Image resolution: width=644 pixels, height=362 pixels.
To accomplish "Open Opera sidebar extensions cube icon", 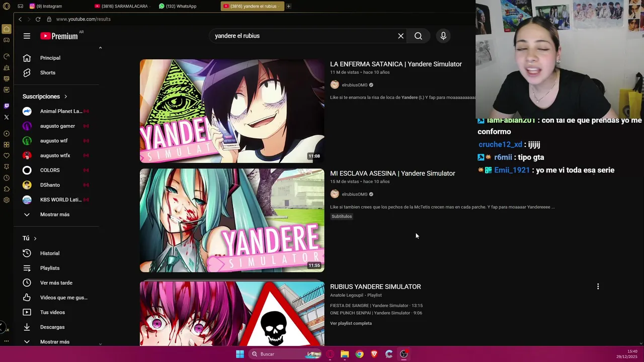I will 7,189.
